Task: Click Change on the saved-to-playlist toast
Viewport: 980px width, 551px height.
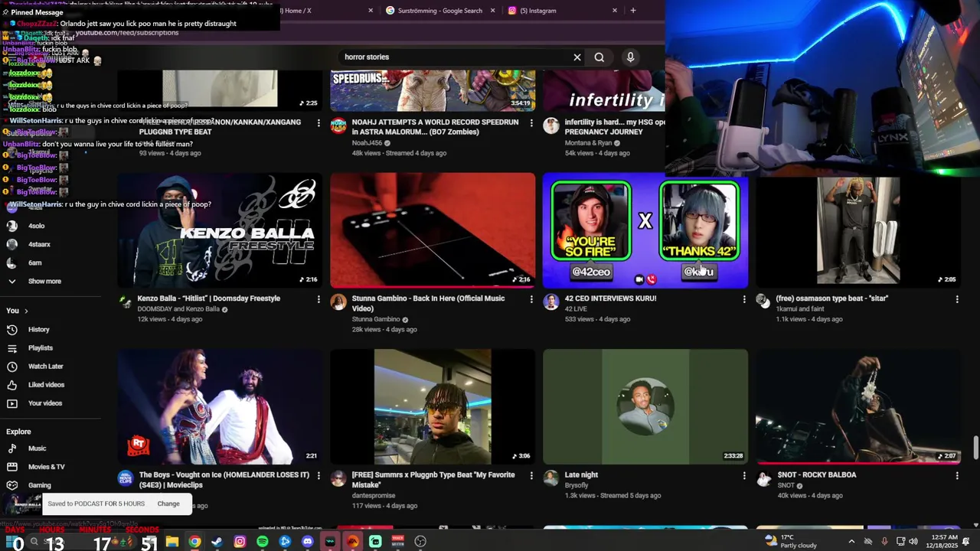Action: click(168, 504)
